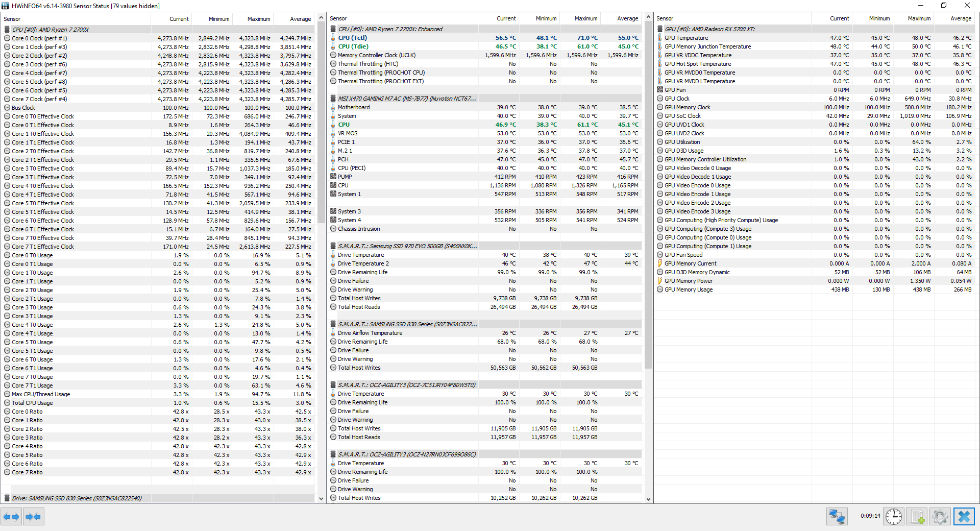Select the Drive: SAMSUNG SSD 830 Series header

pos(158,498)
